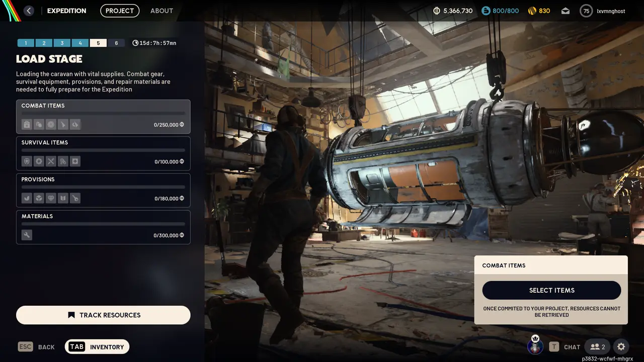Click the ESC BACK button
The image size is (644, 362).
[x=36, y=347]
